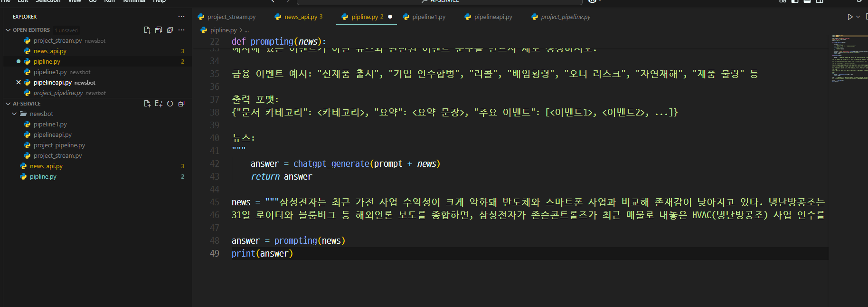Collapse the OPEN EDITORS section

coord(8,30)
